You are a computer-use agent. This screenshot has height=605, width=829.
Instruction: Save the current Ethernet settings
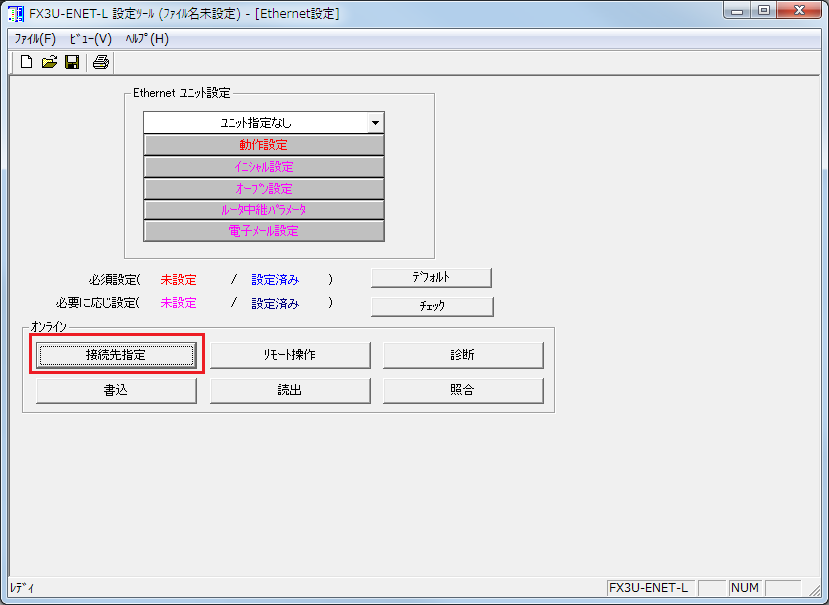[71, 61]
